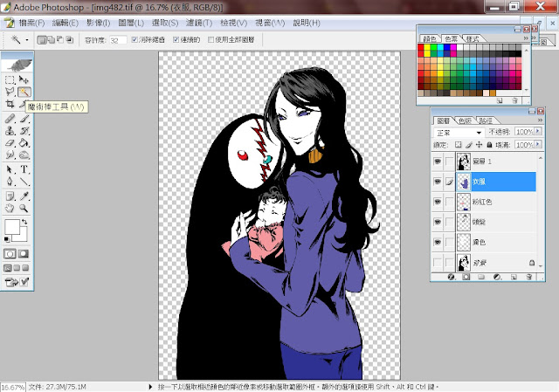Enable 使用全部圖層 checkbox
Viewport: 559px width, 392px height.
pos(210,39)
